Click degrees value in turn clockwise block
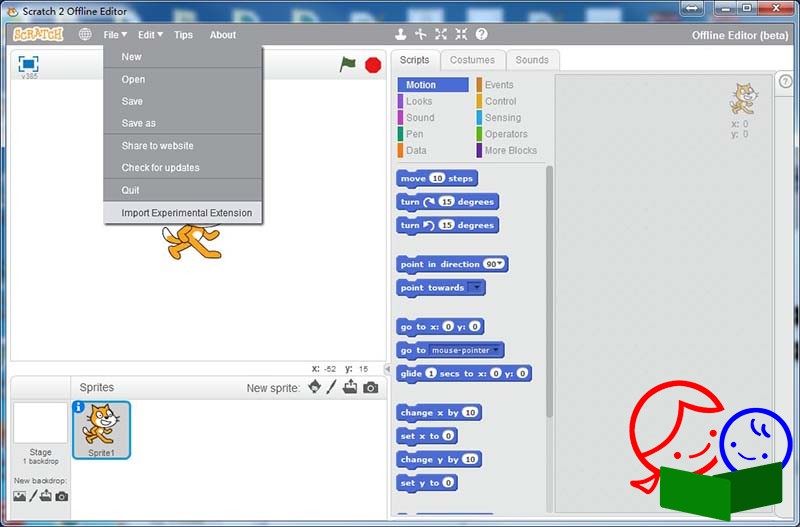This screenshot has height=527, width=800. pyautogui.click(x=446, y=202)
